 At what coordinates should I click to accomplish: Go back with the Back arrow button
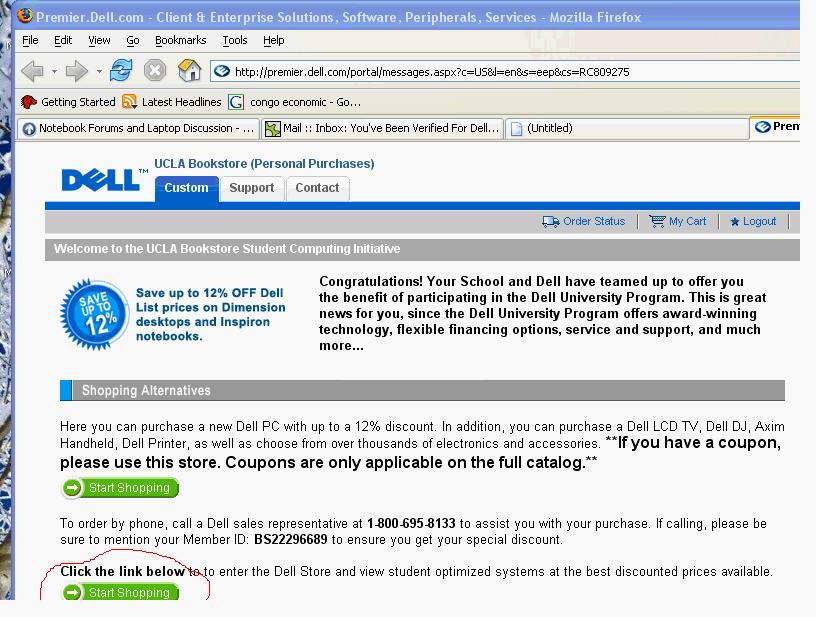click(x=32, y=71)
